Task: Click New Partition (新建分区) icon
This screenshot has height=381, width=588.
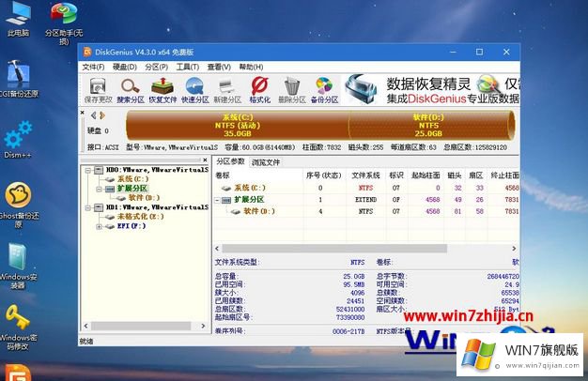Action: tap(227, 90)
